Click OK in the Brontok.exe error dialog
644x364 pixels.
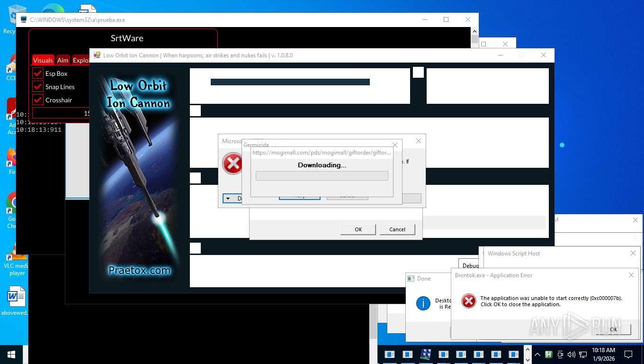pyautogui.click(x=613, y=329)
